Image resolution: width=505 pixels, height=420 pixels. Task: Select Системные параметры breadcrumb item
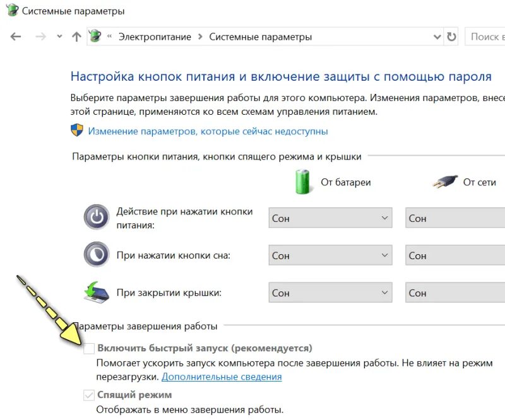[260, 37]
